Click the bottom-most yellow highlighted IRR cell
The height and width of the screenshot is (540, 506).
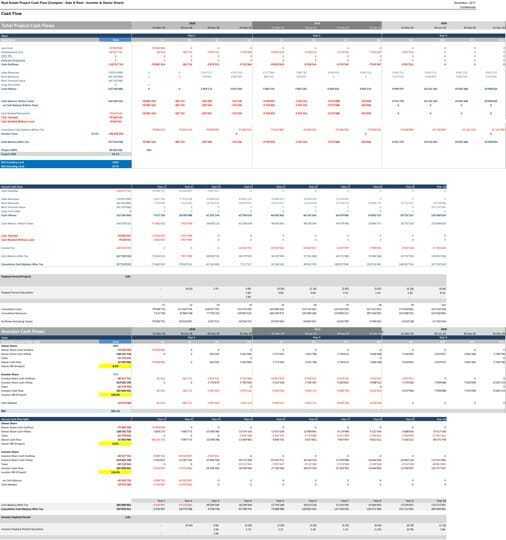click(x=115, y=472)
